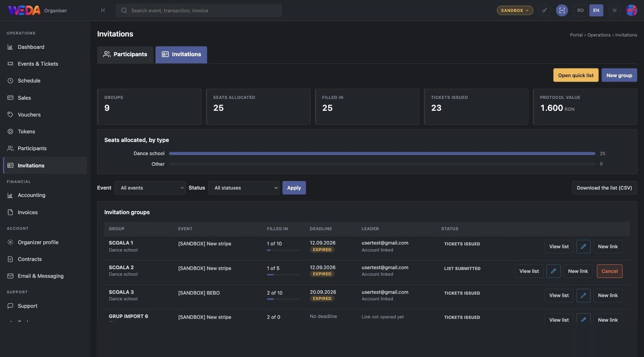Open the ticket scanner icon

[562, 10]
